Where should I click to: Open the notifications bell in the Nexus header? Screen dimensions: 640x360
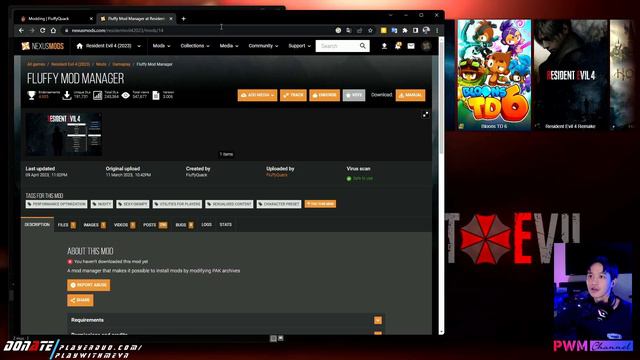398,46
